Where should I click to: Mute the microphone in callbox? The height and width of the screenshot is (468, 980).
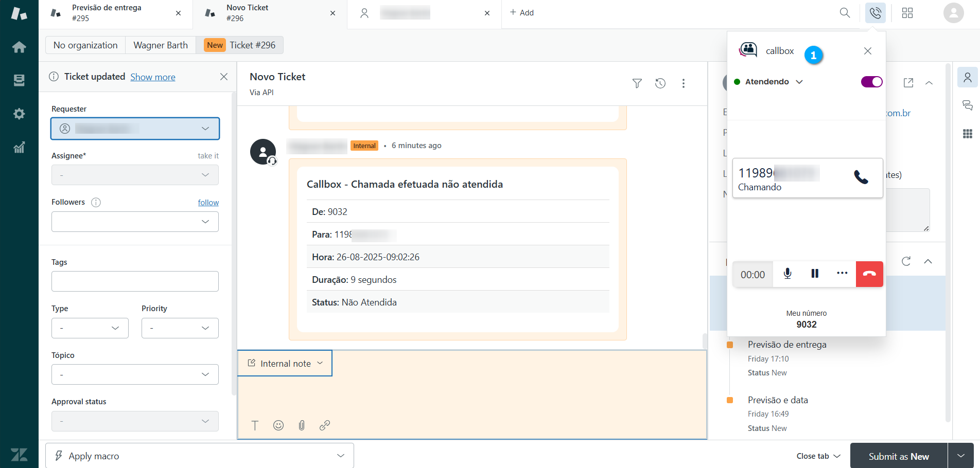787,274
